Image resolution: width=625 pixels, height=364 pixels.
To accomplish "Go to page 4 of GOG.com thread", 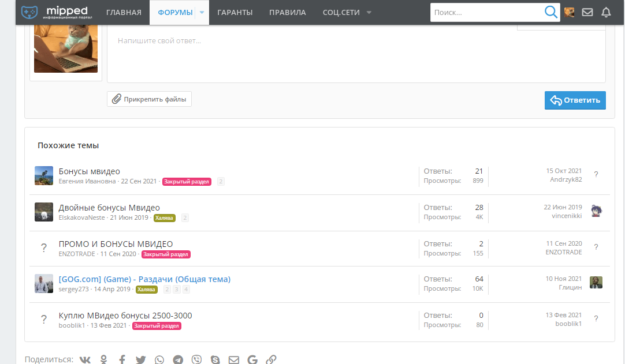I will point(186,290).
